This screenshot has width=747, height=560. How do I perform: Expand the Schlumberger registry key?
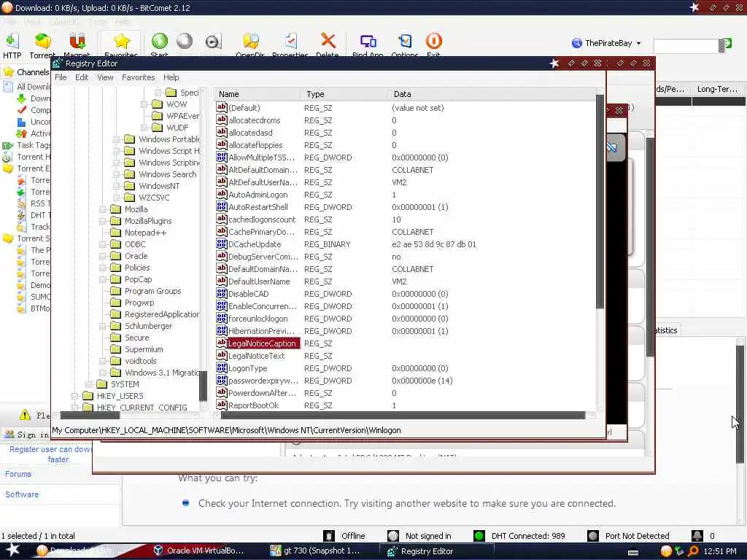tap(102, 326)
